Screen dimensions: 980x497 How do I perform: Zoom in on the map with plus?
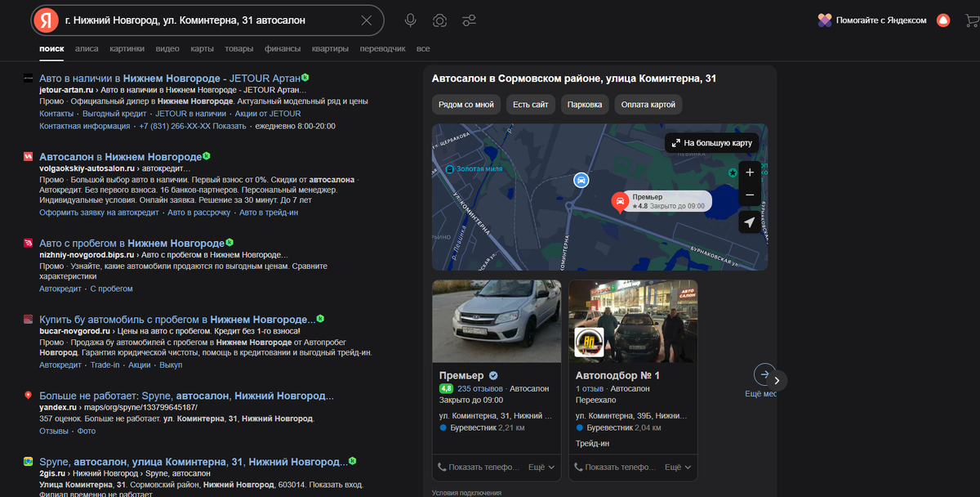750,172
